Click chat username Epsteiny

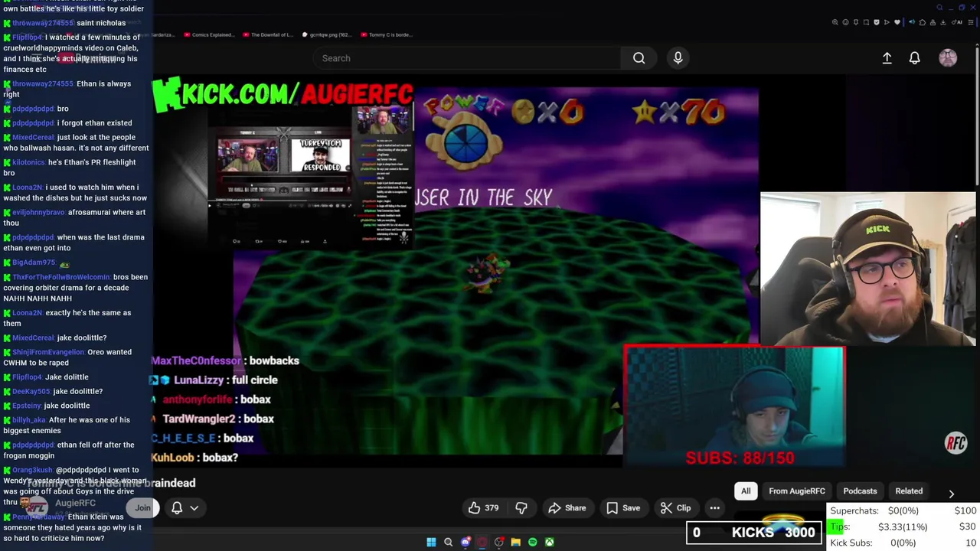click(x=27, y=406)
